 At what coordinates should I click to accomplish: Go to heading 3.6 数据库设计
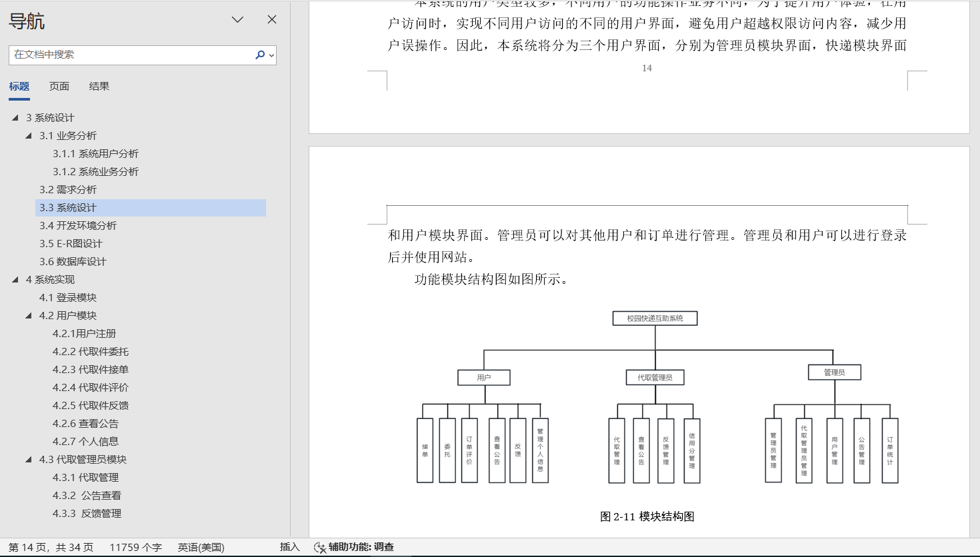[x=73, y=262]
